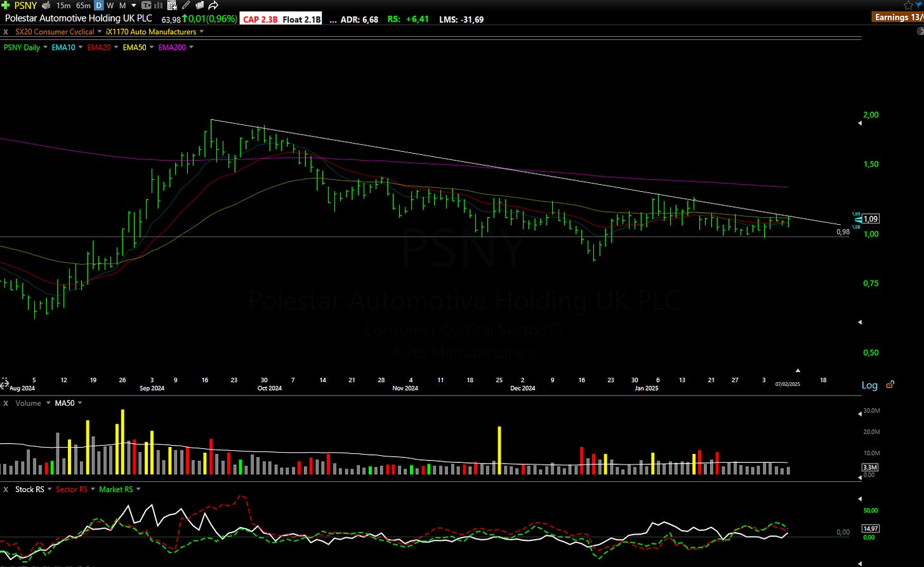Close the Stock RS pane with its X

pyautogui.click(x=6, y=490)
